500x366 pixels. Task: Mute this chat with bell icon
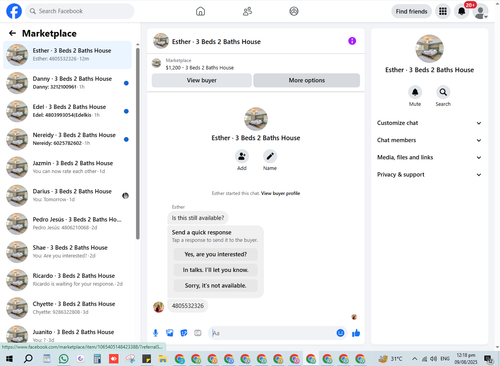415,92
